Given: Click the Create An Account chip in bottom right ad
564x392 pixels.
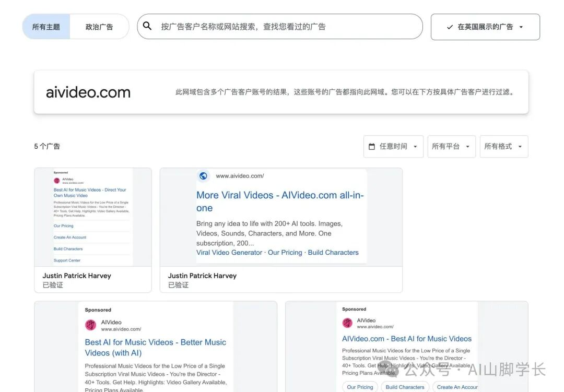Looking at the screenshot, I should (455, 387).
